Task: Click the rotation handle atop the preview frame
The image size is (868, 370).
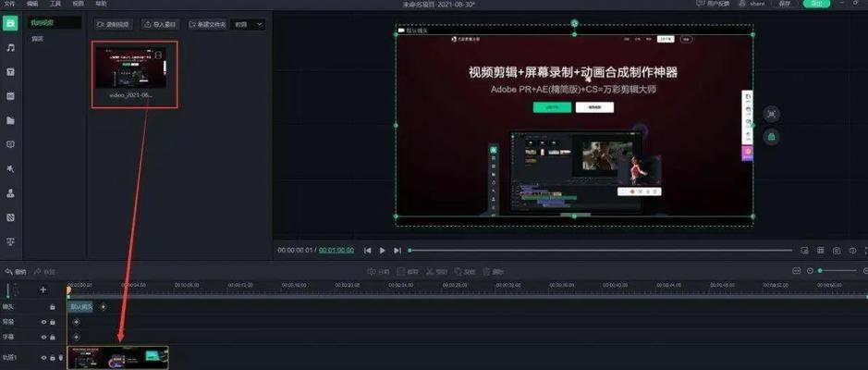Action: click(x=574, y=23)
